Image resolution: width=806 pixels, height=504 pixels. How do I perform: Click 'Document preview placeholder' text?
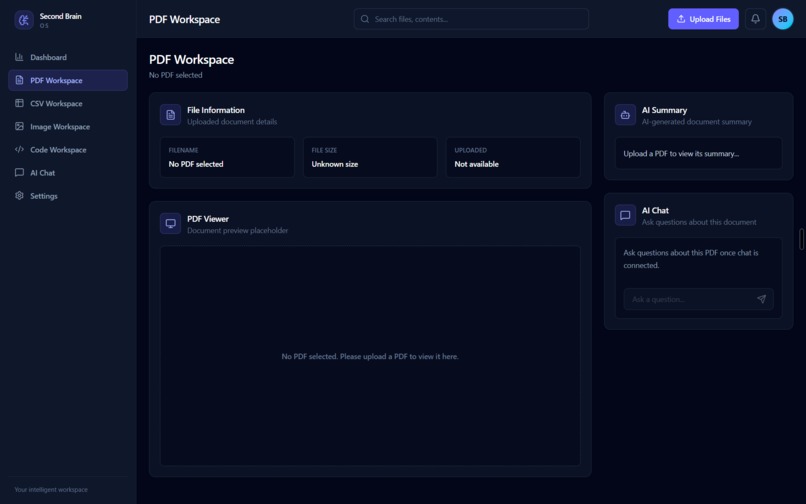237,230
